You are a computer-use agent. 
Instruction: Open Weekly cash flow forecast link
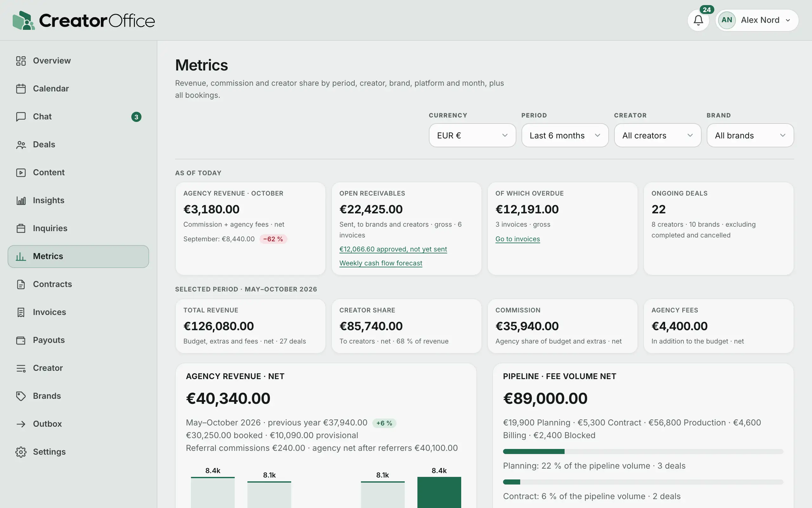click(x=381, y=263)
